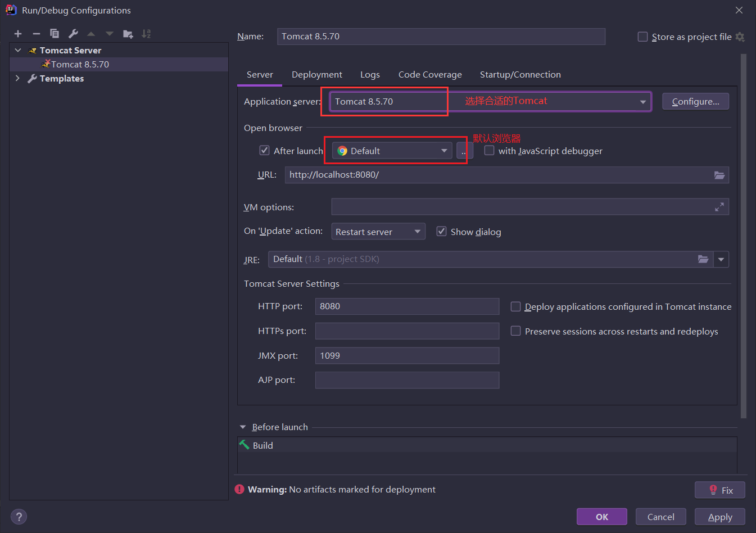The image size is (756, 533).
Task: Toggle the Show dialog checkbox
Action: click(x=442, y=232)
